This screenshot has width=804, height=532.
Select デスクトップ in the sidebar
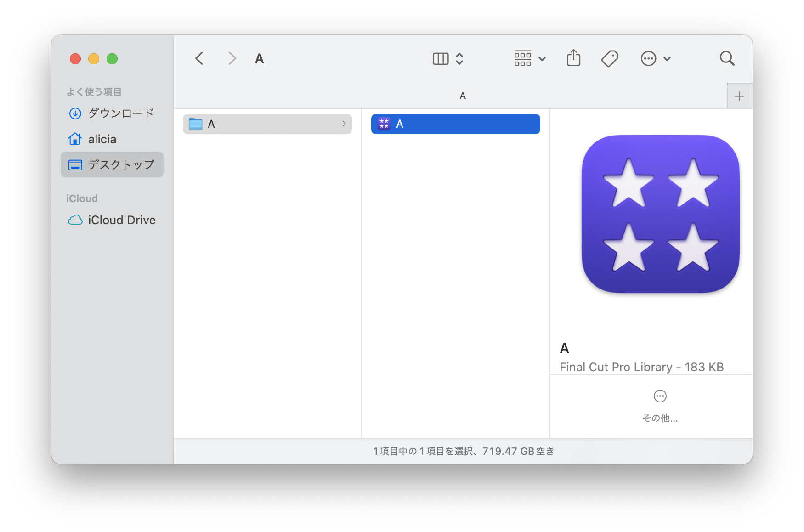pos(112,164)
